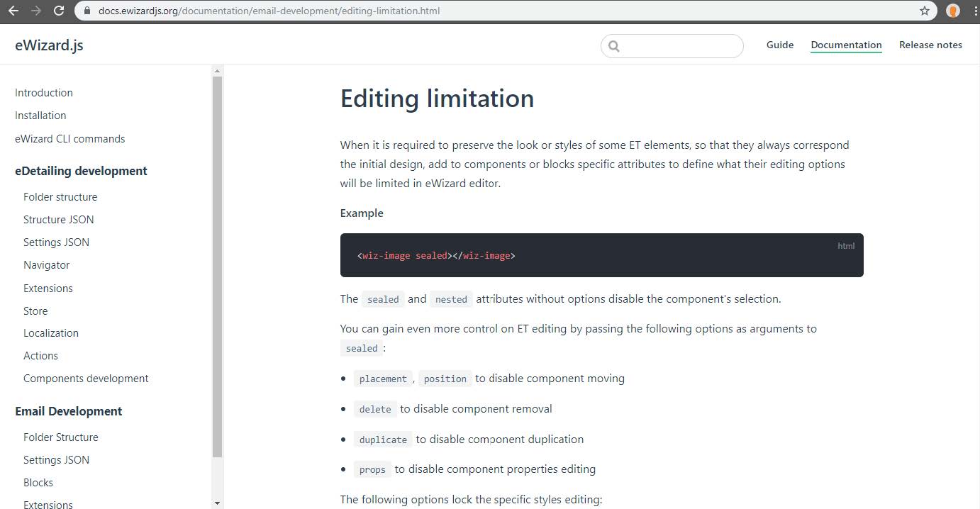The width and height of the screenshot is (980, 509).
Task: Select Components development sidebar item
Action: [x=86, y=379]
